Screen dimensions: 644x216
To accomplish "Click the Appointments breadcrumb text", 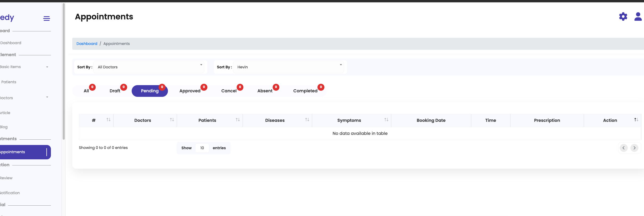I will [116, 44].
